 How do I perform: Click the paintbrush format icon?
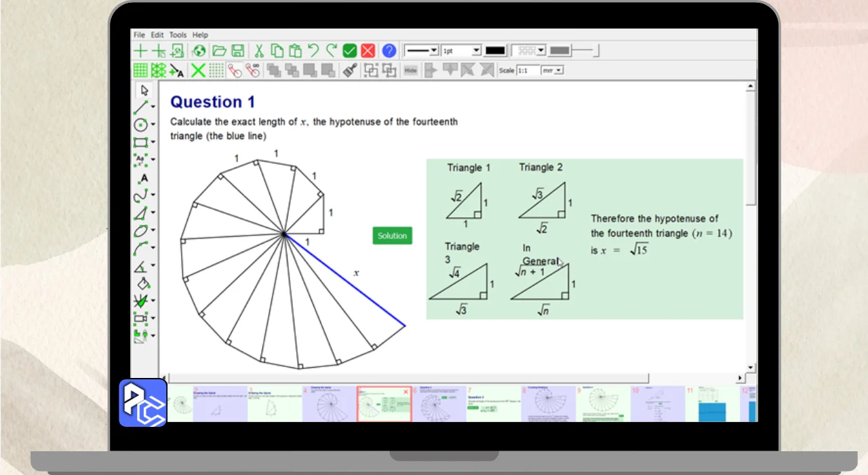tap(350, 70)
